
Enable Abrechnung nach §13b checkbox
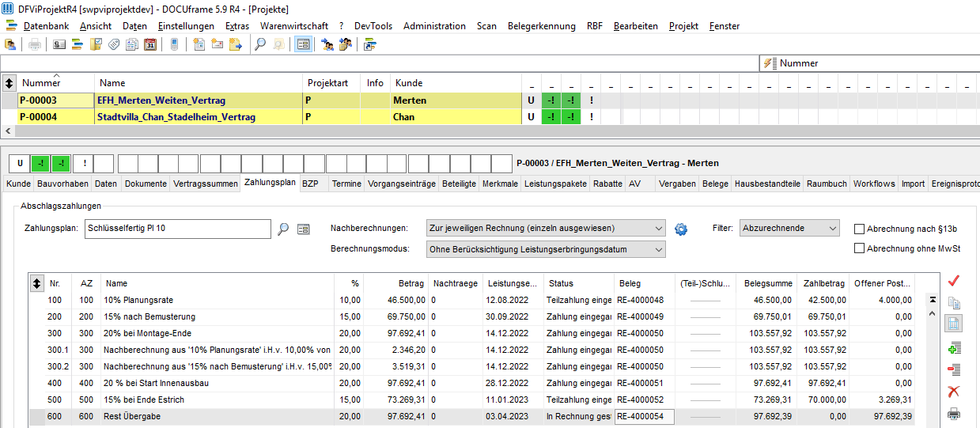859,229
